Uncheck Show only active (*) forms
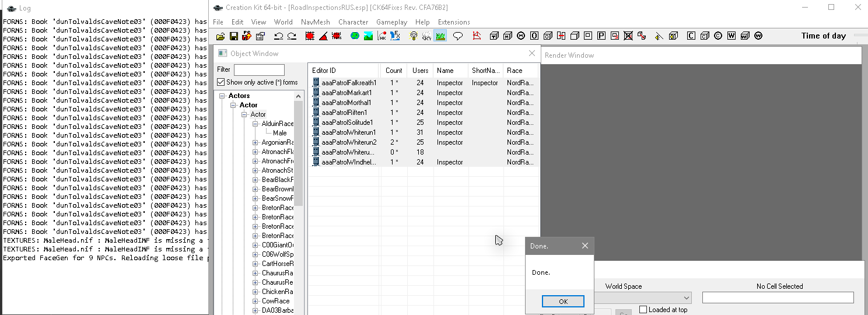This screenshot has height=315, width=868. [x=221, y=82]
